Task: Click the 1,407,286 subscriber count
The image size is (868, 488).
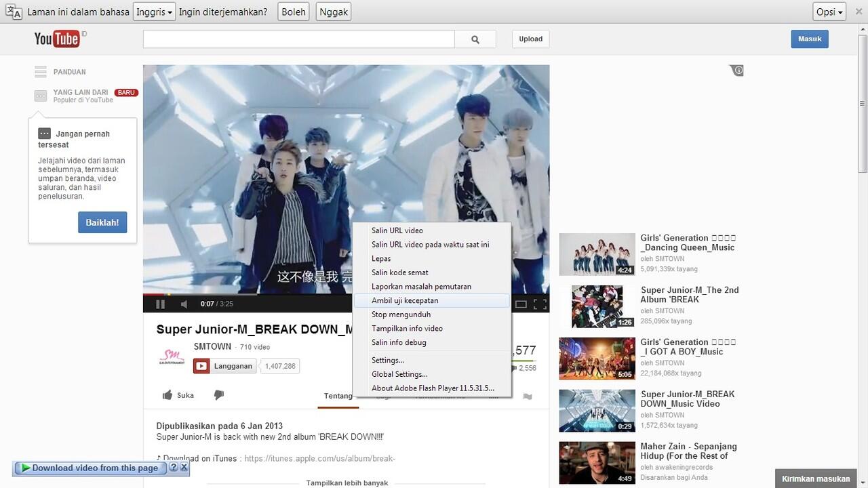Action: (280, 366)
